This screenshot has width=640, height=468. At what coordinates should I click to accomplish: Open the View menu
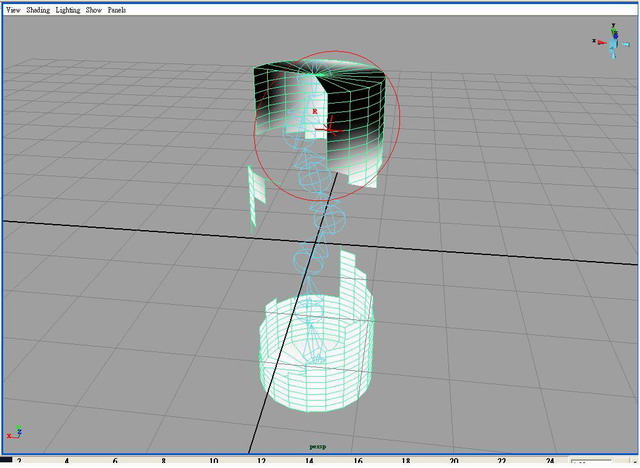pyautogui.click(x=13, y=10)
